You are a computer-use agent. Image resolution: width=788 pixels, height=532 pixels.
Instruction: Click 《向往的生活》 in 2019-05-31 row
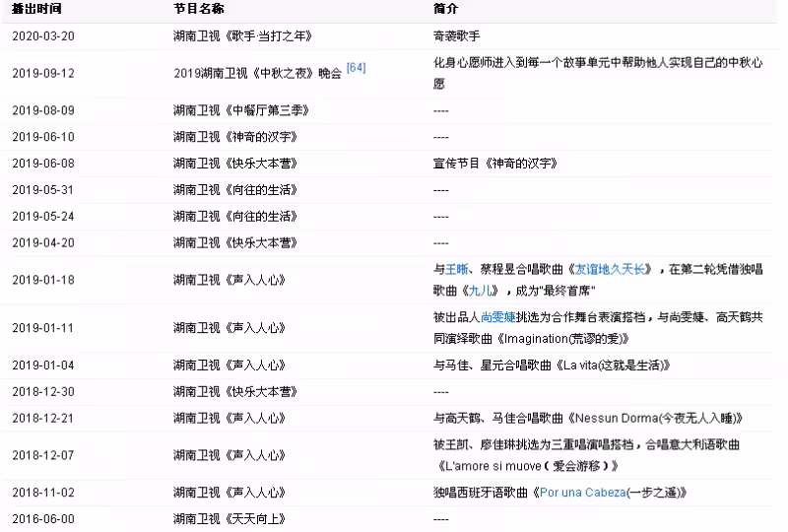(260, 190)
